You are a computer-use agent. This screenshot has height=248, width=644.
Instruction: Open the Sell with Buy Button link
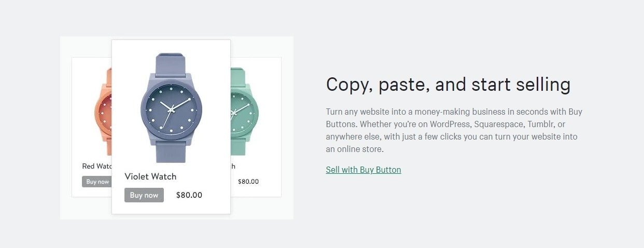tap(363, 170)
